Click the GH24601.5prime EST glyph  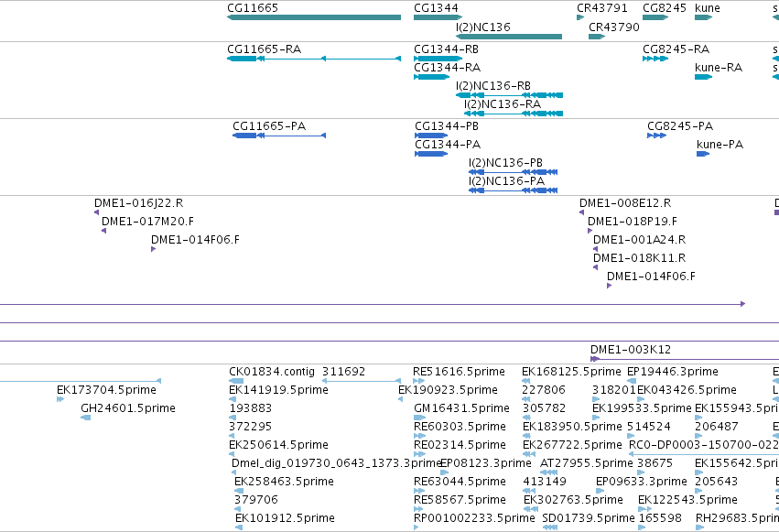tap(85, 418)
